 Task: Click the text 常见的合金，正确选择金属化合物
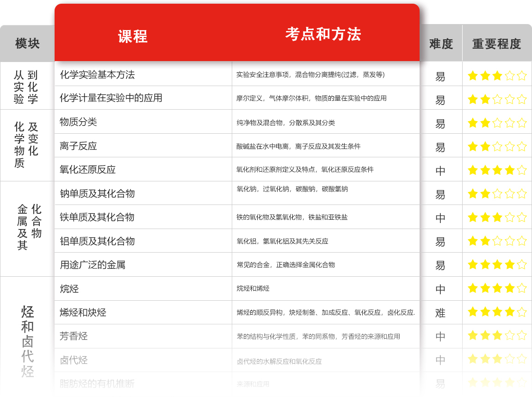point(286,265)
